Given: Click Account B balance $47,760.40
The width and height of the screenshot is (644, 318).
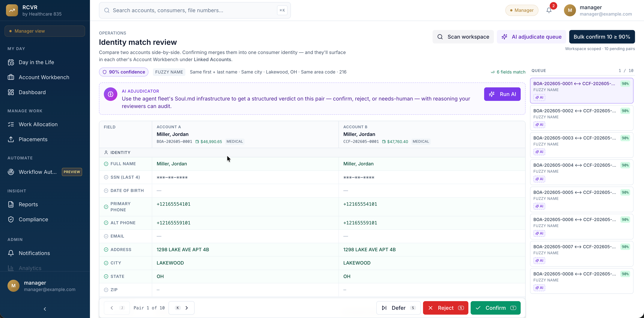Looking at the screenshot, I should pos(395,142).
